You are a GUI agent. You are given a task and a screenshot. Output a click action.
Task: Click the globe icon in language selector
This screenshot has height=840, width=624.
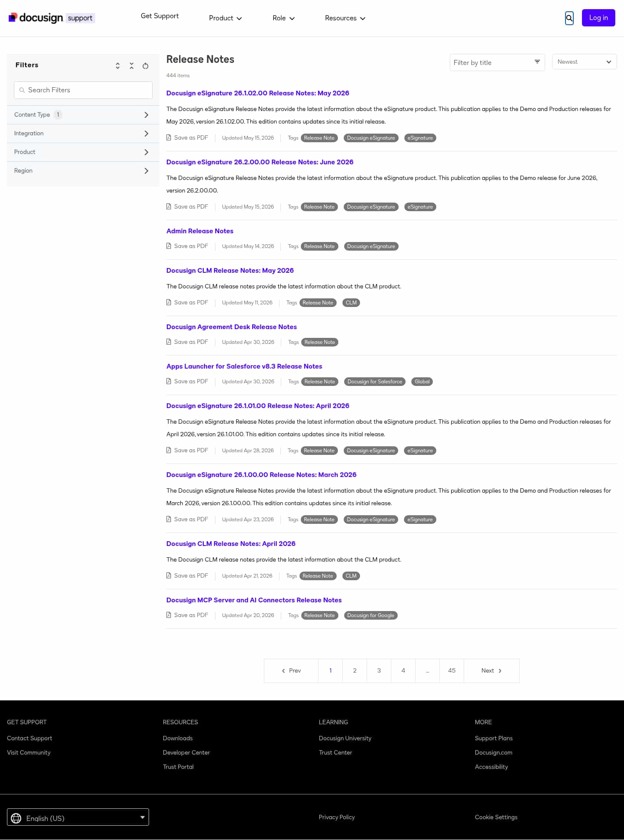(x=16, y=818)
